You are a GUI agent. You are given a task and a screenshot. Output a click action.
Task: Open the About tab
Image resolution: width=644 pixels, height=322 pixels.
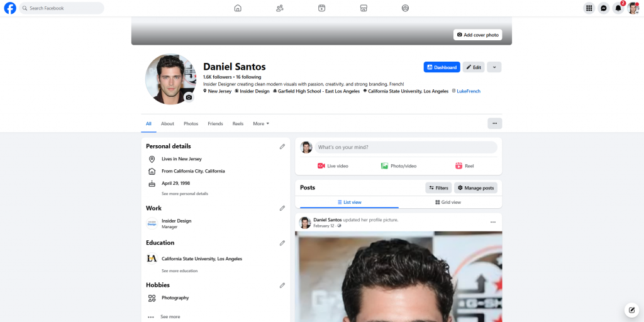pyautogui.click(x=167, y=124)
